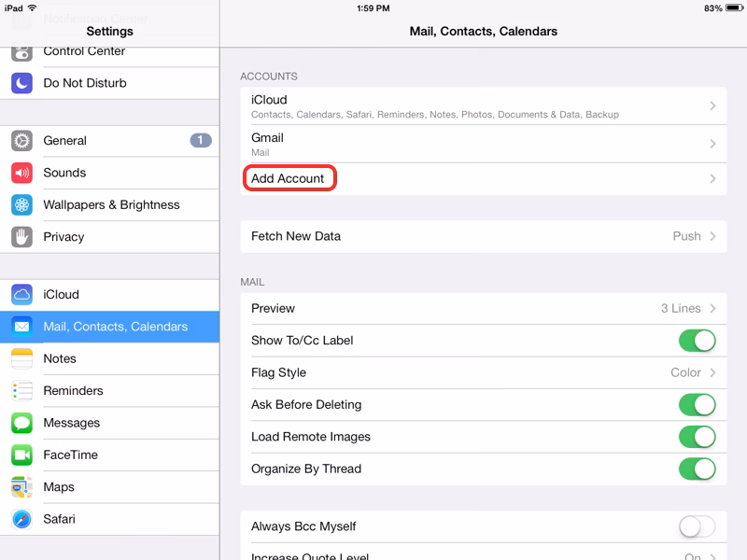Select Notes in the settings sidebar

pos(60,359)
